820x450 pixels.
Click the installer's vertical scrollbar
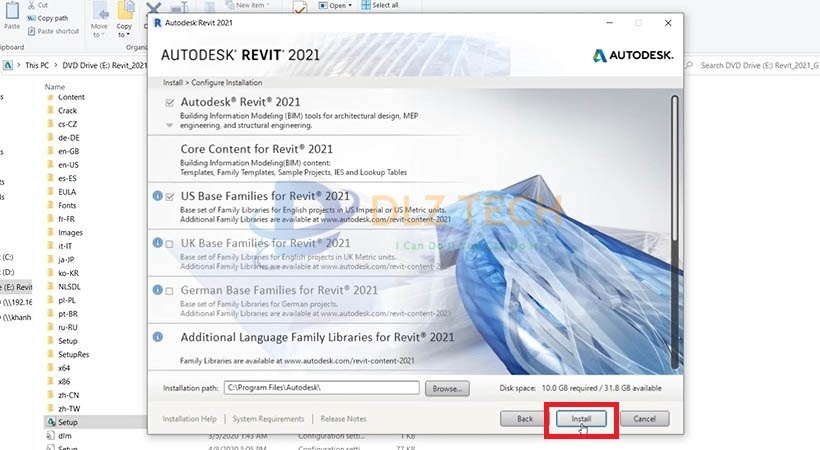point(675,232)
